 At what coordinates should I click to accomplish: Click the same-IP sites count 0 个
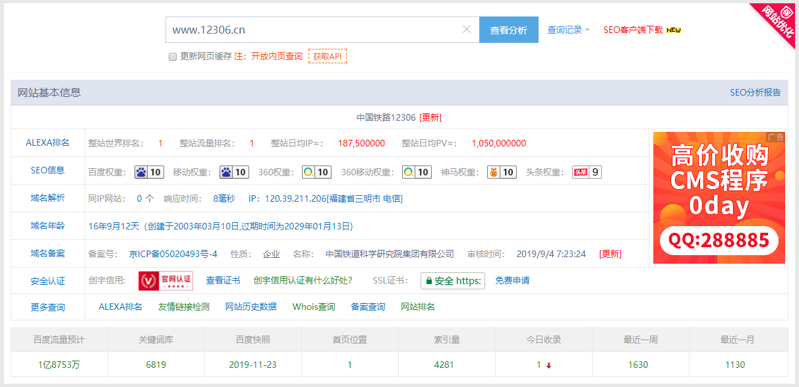(145, 198)
